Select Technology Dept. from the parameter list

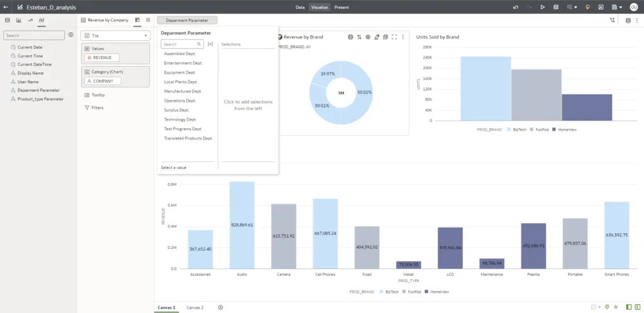coord(180,119)
